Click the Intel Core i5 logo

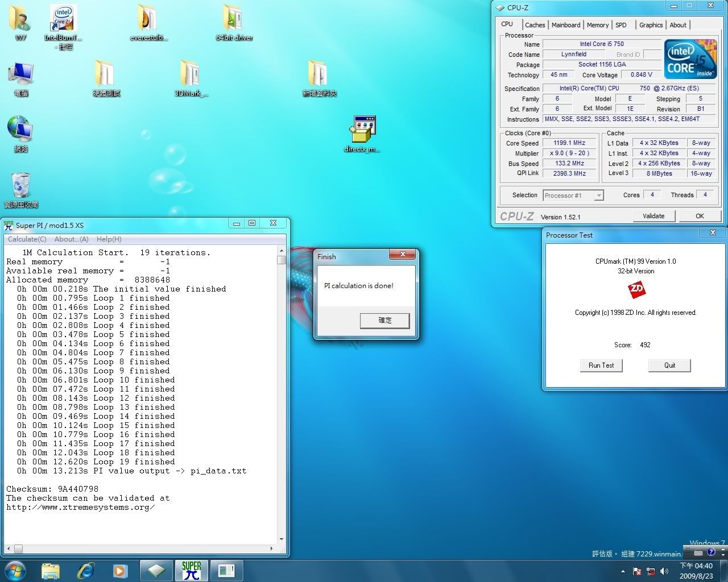pyautogui.click(x=690, y=59)
